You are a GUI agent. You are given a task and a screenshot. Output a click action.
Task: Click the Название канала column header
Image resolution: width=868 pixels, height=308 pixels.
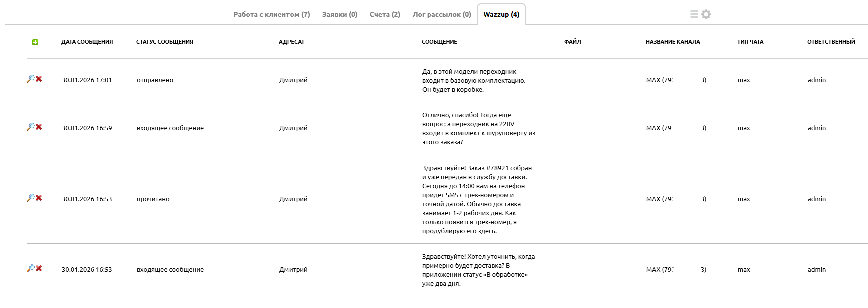click(673, 42)
